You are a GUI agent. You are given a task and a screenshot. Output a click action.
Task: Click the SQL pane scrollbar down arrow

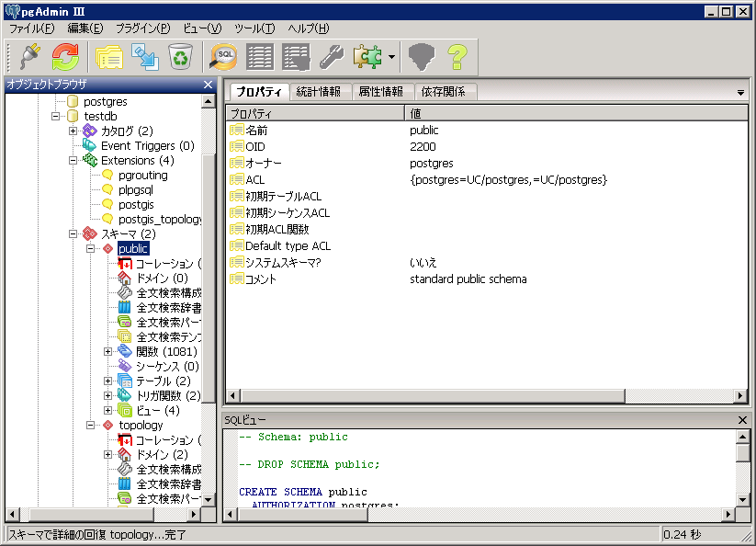[x=742, y=499]
